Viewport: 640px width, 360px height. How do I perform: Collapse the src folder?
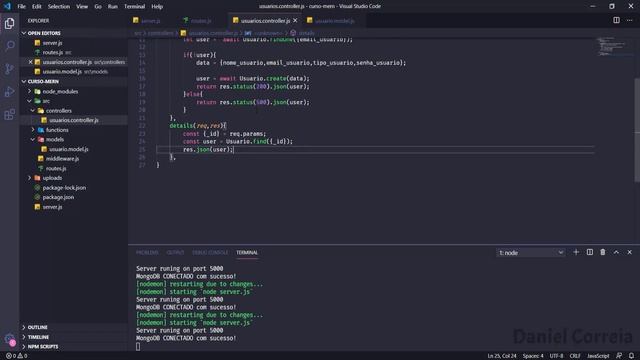coord(46,101)
